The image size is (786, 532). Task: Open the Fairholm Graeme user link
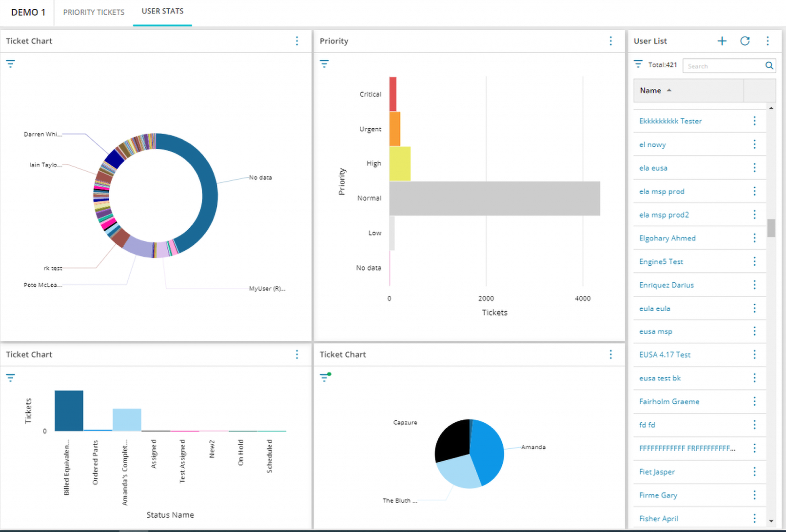click(669, 401)
